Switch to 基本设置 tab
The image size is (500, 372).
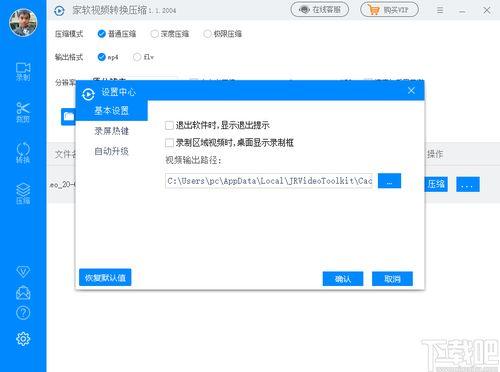pyautogui.click(x=111, y=111)
